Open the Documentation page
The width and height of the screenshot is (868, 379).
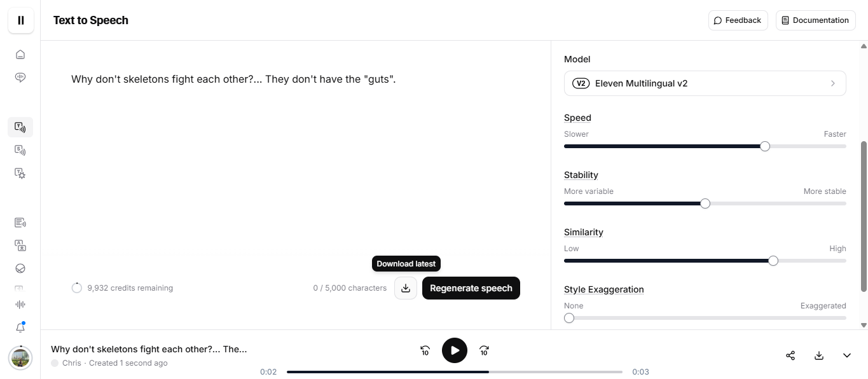click(815, 20)
